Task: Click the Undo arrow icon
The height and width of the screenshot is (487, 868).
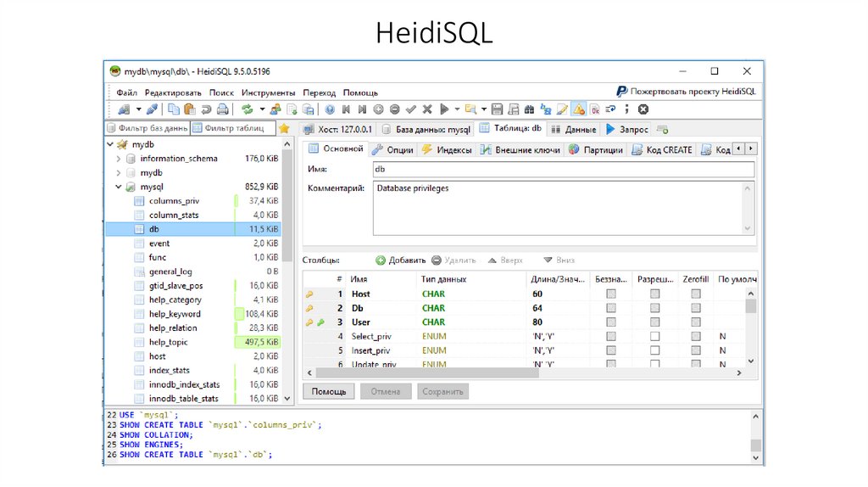Action: tap(206, 109)
